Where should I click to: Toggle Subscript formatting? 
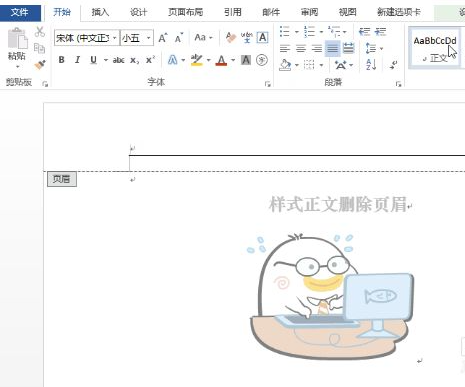pos(135,60)
